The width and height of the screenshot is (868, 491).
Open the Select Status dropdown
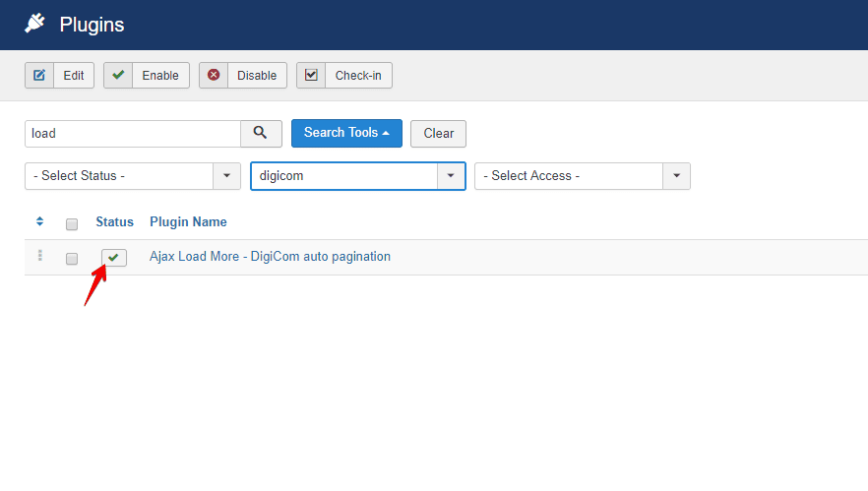coord(132,176)
